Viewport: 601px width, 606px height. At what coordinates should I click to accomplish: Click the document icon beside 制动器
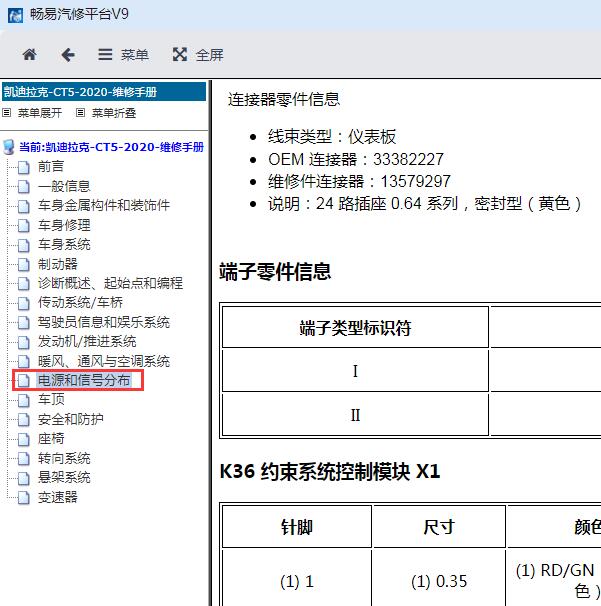pyautogui.click(x=24, y=264)
